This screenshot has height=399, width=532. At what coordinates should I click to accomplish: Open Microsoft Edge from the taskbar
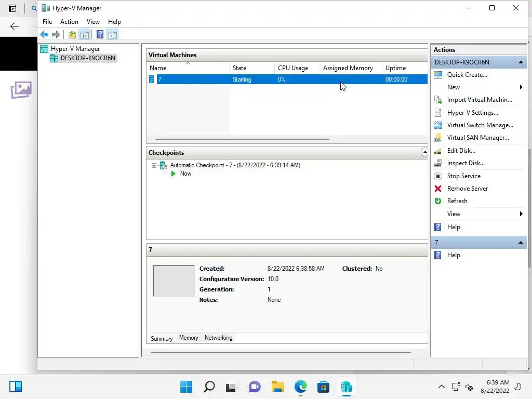[301, 387]
